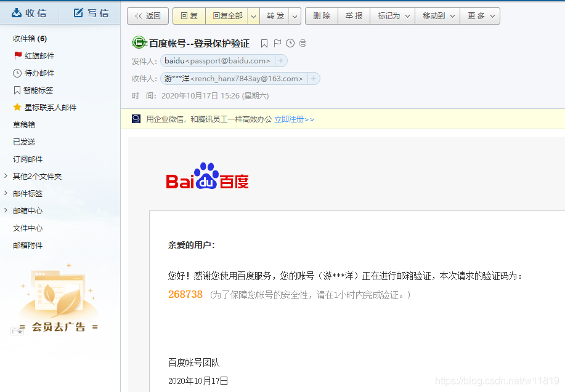Flag this email with the flag icon
565x392 pixels.
tap(277, 43)
